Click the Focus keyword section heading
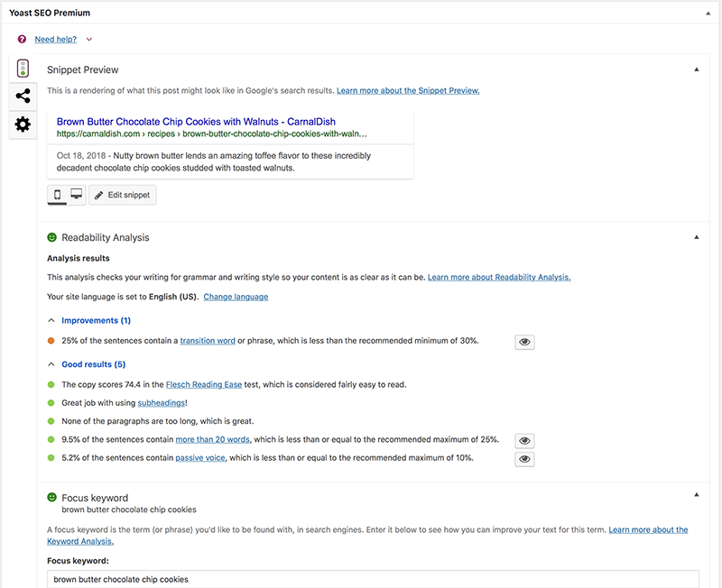Screen dimensions: 722x588 [95, 498]
